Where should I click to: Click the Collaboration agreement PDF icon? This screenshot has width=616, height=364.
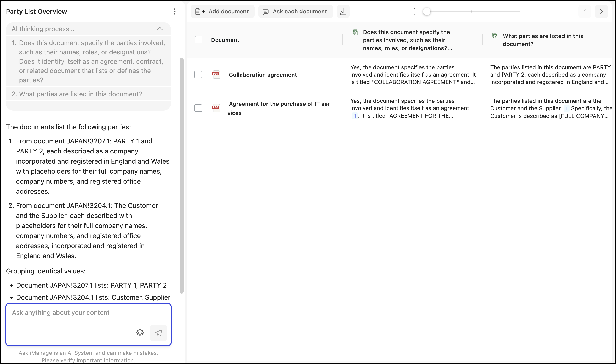click(x=216, y=75)
